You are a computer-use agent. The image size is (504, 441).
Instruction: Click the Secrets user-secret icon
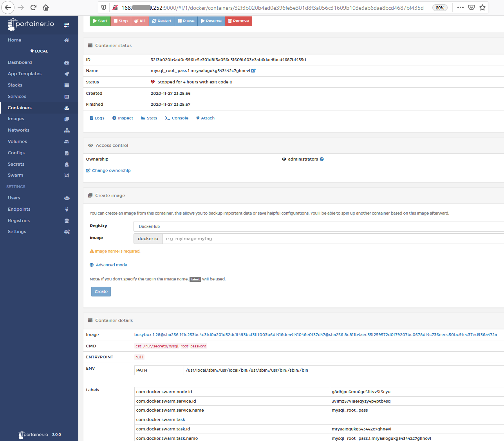pos(67,164)
